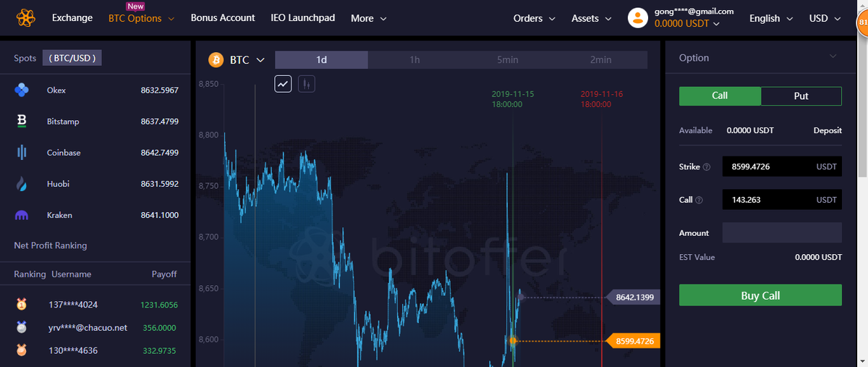
Task: Select the Put option toggle
Action: (x=801, y=96)
